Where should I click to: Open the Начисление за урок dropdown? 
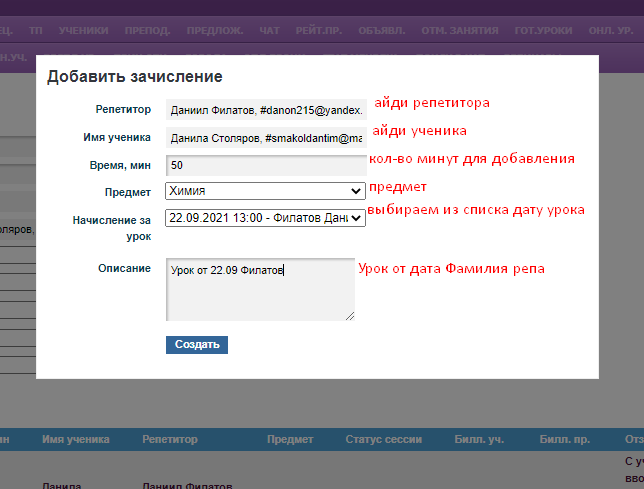tap(265, 218)
